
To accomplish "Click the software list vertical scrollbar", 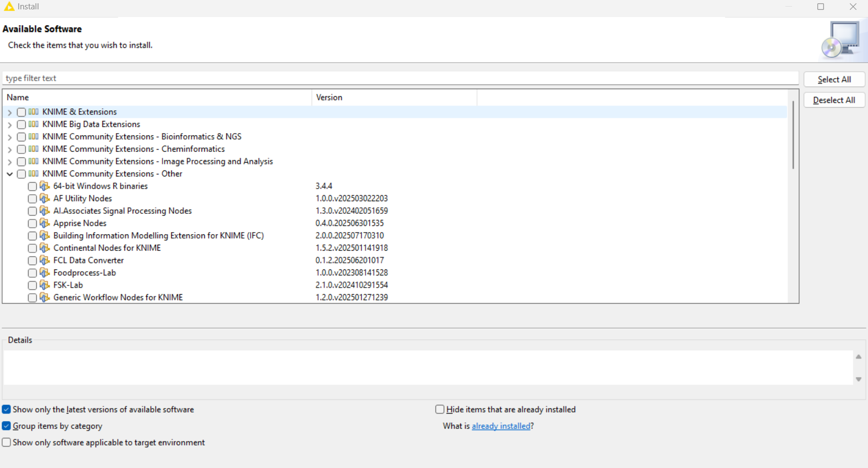I will coord(793,135).
